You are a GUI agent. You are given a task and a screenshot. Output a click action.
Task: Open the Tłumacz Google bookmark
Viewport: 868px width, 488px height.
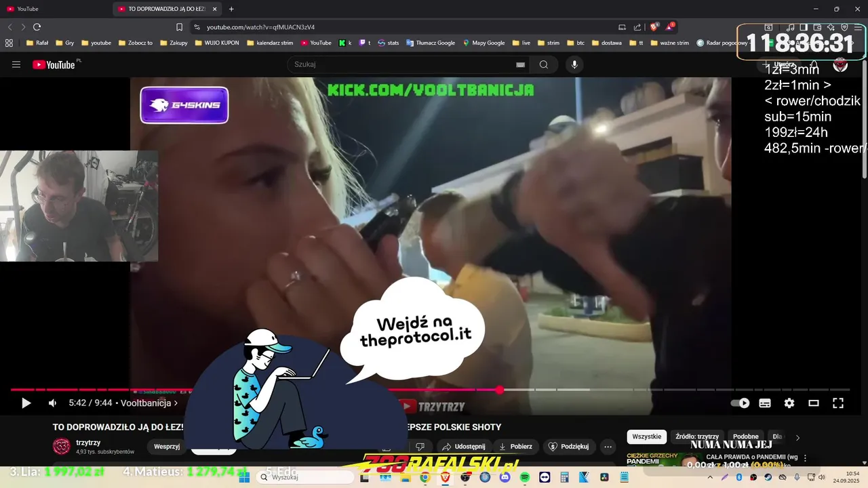(431, 43)
